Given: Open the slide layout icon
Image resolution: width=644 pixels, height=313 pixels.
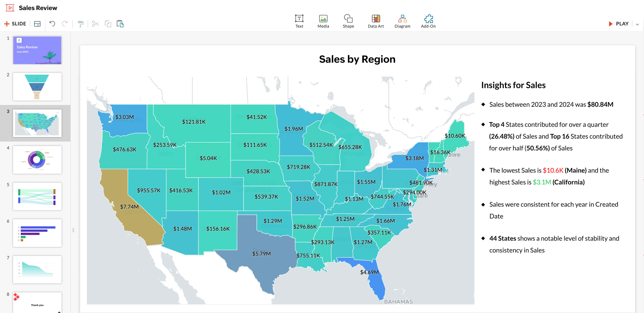Looking at the screenshot, I should [37, 24].
